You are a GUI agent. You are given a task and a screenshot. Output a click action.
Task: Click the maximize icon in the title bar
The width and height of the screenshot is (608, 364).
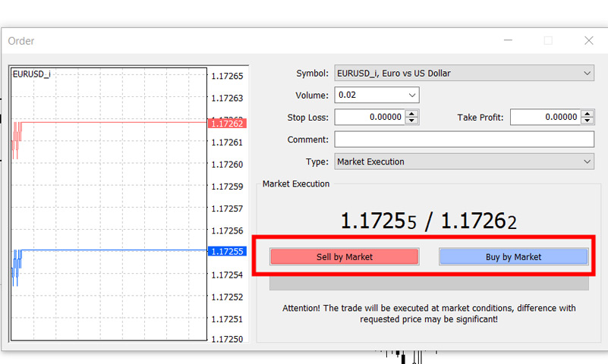click(x=548, y=41)
